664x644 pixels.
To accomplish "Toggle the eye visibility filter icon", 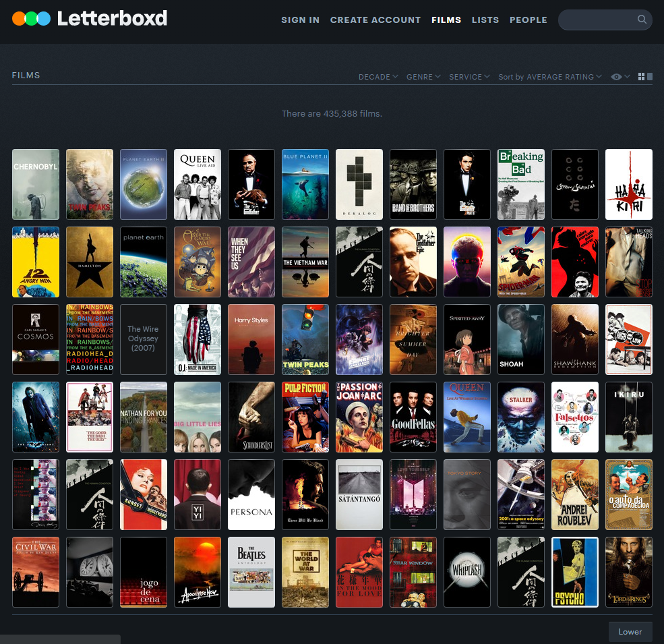I will 616,77.
